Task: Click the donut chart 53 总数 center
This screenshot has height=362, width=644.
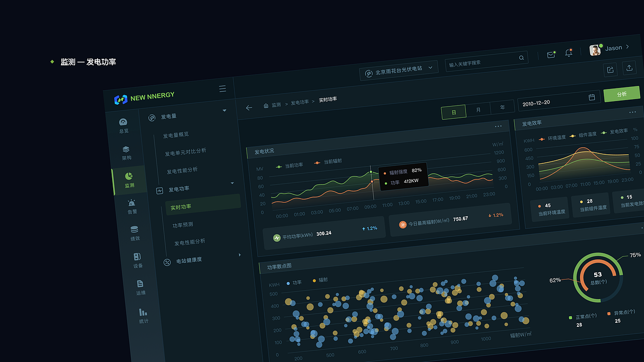Action: 598,278
